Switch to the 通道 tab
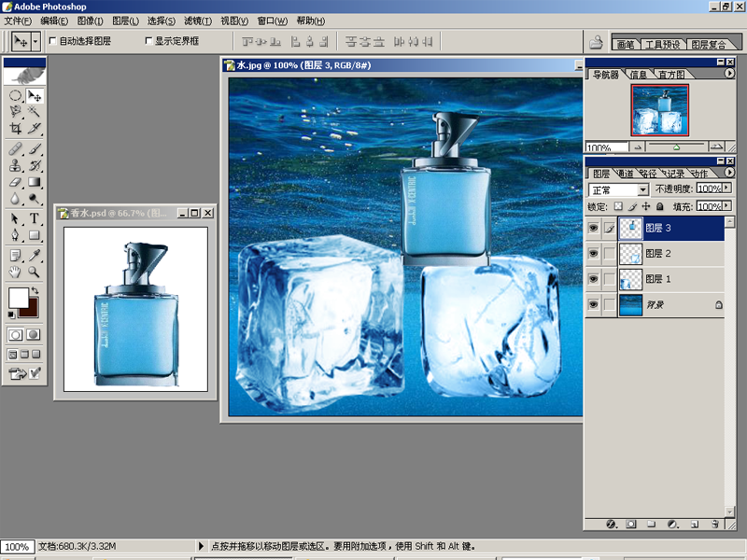Viewport: 747px width, 560px height. click(x=625, y=174)
